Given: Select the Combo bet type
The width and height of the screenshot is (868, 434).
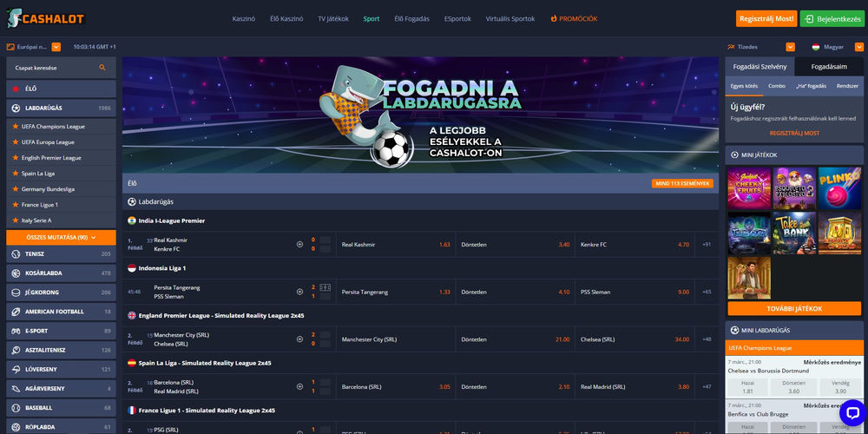Looking at the screenshot, I should [777, 86].
